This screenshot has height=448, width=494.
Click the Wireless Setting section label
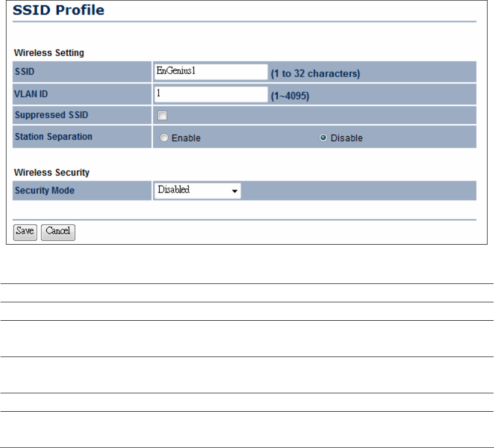49,53
